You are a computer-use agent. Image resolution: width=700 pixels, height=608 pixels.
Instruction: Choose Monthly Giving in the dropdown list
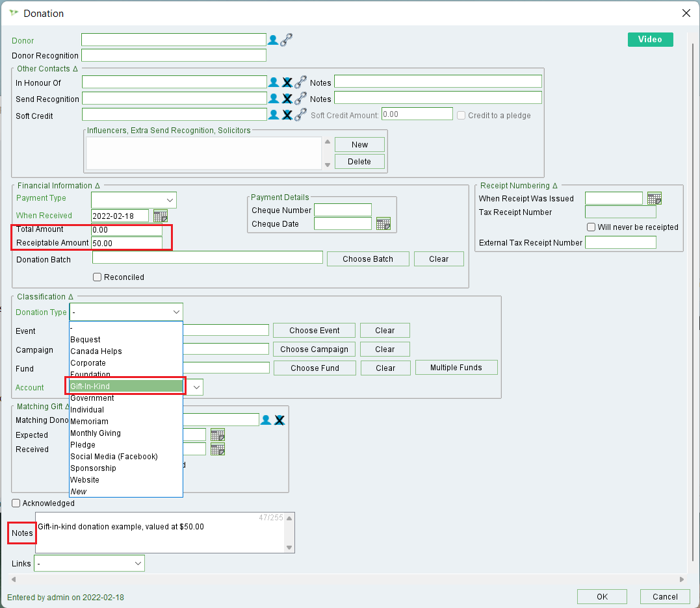click(96, 433)
